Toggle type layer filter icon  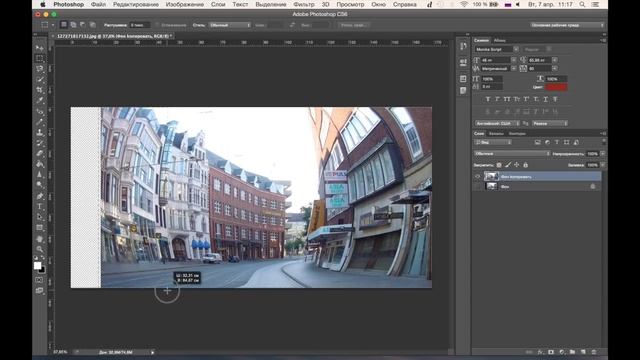click(x=557, y=142)
